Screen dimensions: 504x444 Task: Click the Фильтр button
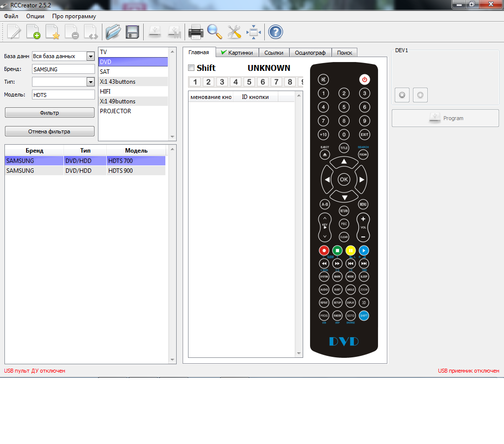pyautogui.click(x=49, y=113)
